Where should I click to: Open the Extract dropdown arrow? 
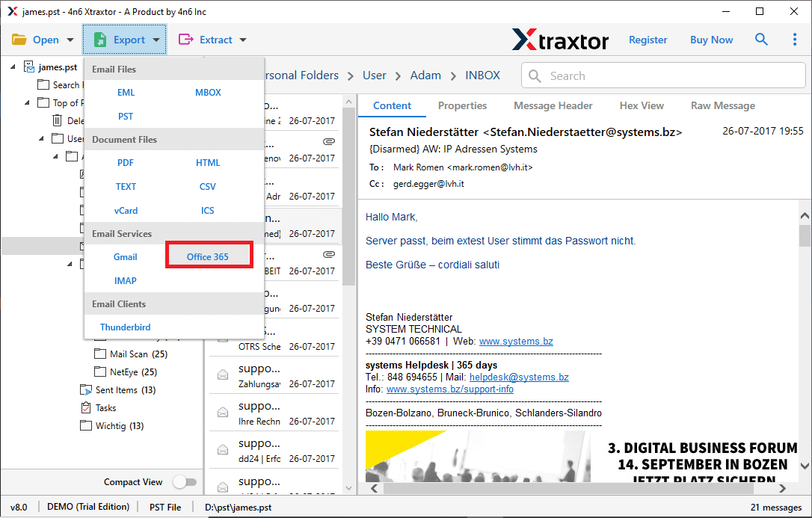pyautogui.click(x=243, y=40)
